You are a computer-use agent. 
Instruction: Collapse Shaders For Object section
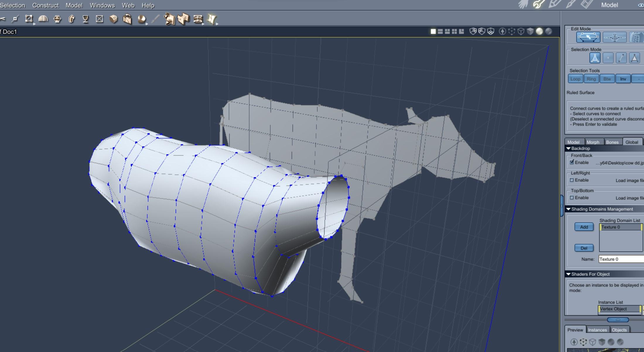coord(568,274)
